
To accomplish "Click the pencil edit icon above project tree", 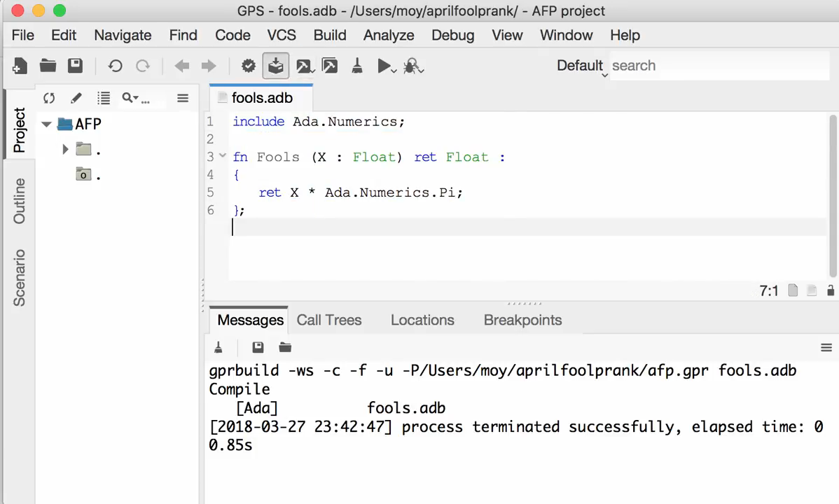I will [76, 98].
